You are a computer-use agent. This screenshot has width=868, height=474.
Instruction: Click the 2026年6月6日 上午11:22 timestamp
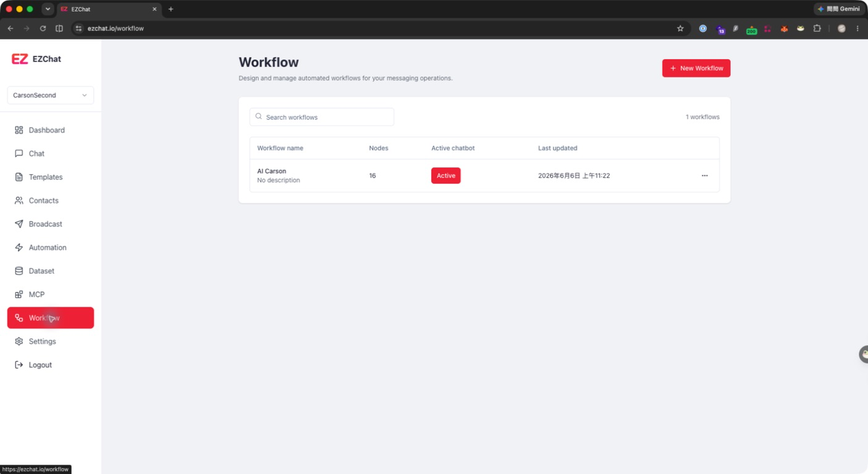(x=574, y=176)
